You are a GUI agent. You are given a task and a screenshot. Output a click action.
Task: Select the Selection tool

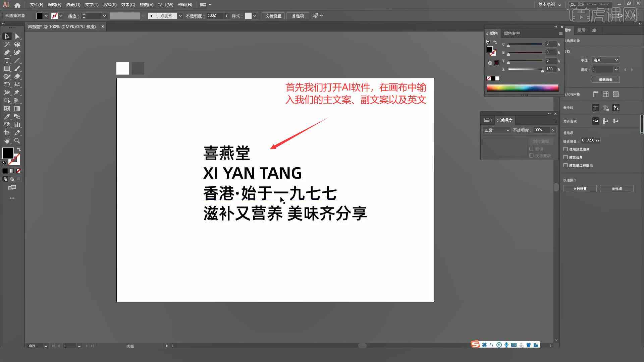point(6,36)
